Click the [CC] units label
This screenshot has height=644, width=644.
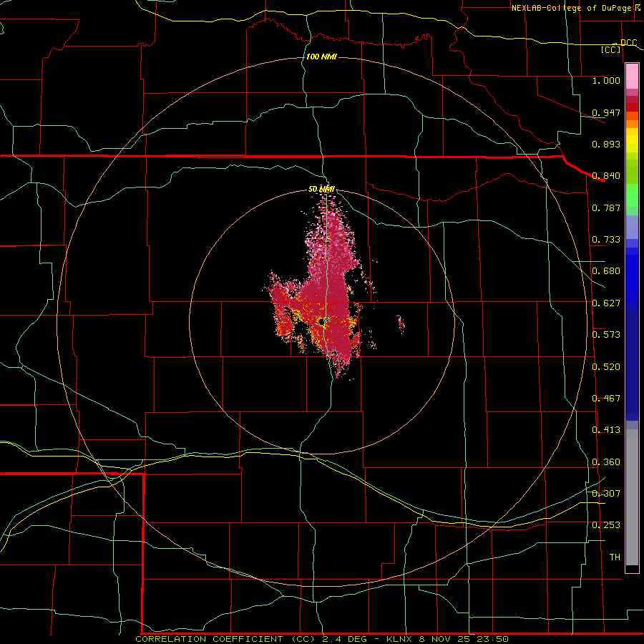tap(611, 49)
